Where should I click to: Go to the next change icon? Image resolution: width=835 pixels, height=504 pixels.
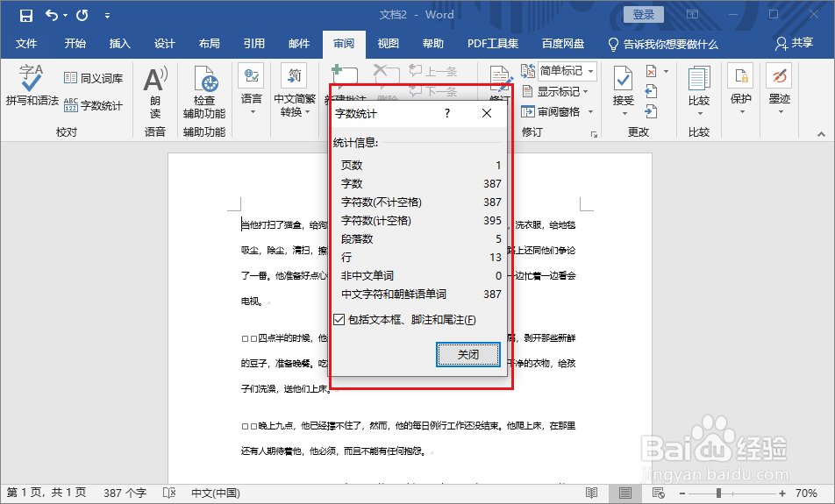click(x=651, y=111)
